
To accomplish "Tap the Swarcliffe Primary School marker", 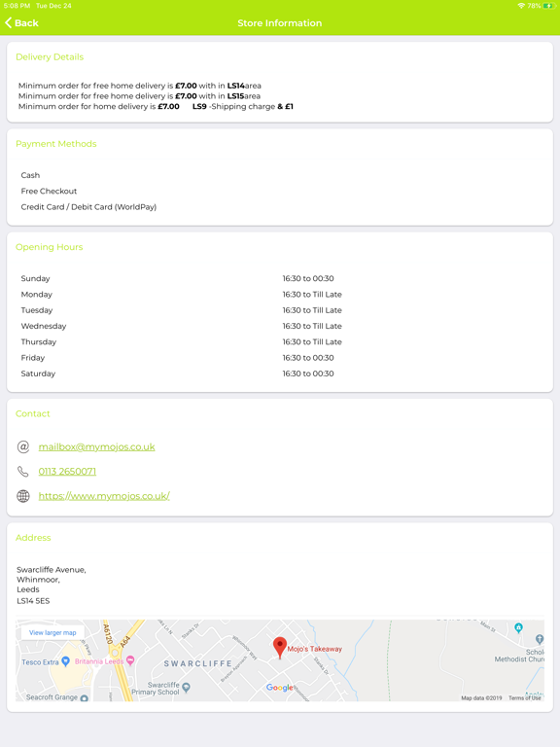I will coord(187,687).
